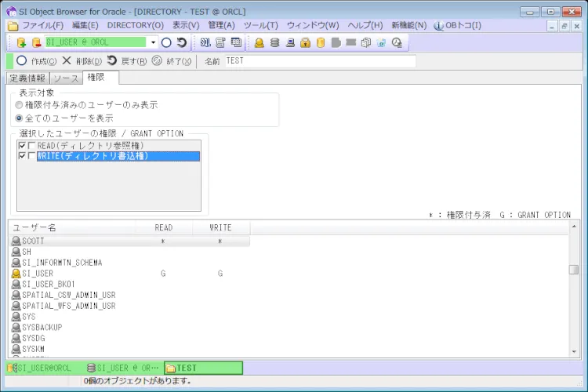Viewport: 588px width, 392px height.
Task: Click the SQL execution toolbar icon
Action: [x=205, y=42]
